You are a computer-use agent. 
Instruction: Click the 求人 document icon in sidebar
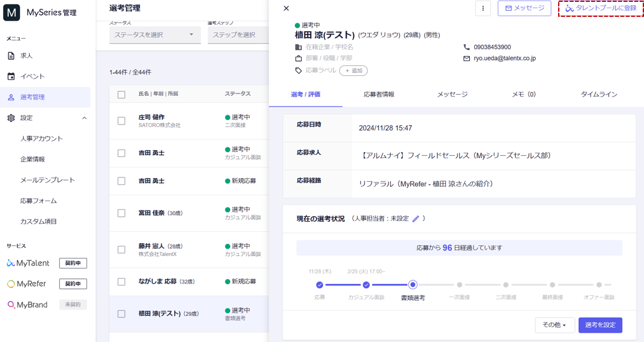[x=11, y=56]
